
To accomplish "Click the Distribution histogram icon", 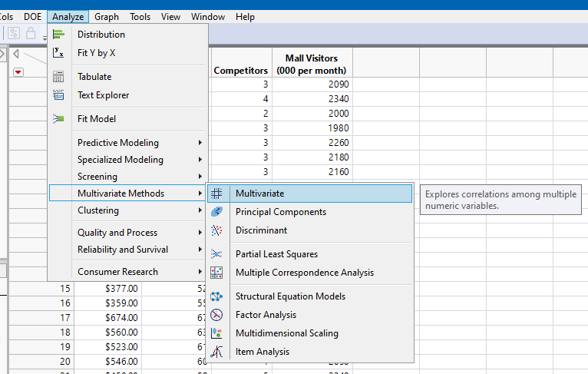I will click(x=58, y=35).
